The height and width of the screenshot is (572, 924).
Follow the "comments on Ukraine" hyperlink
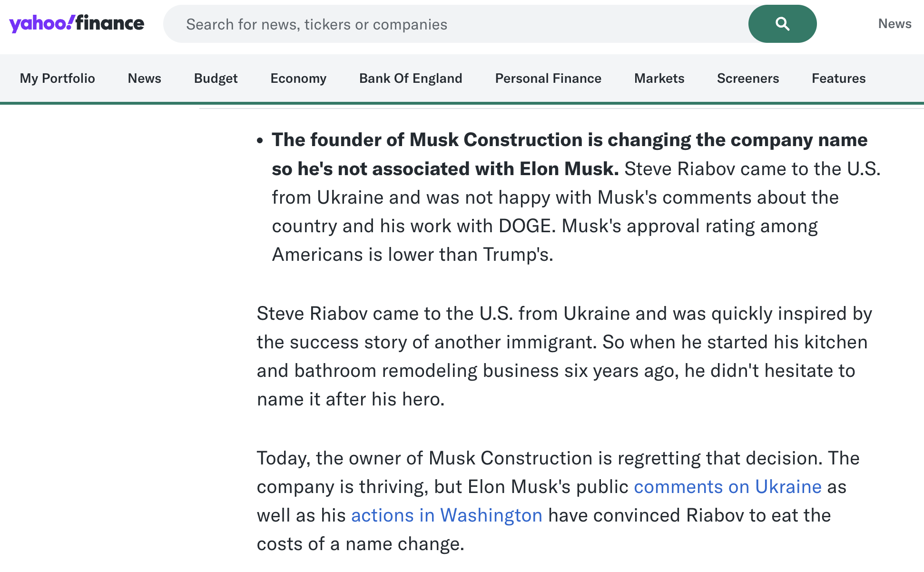[727, 487]
